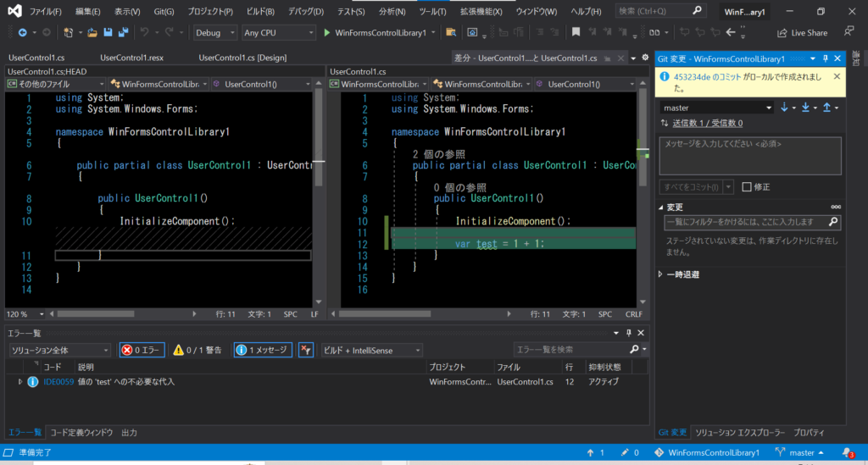Click the Save All double-disk icon

click(123, 33)
